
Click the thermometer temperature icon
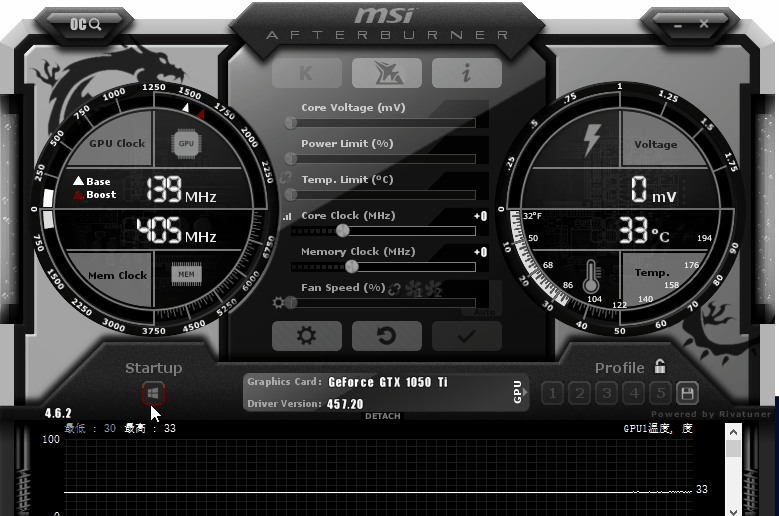(x=591, y=277)
